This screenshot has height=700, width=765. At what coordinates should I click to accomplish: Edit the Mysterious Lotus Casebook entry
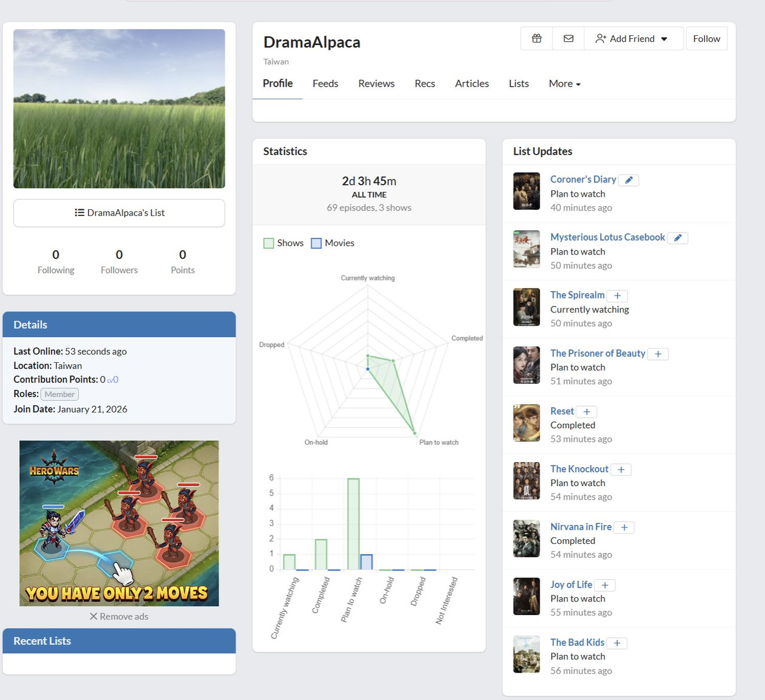click(x=678, y=238)
